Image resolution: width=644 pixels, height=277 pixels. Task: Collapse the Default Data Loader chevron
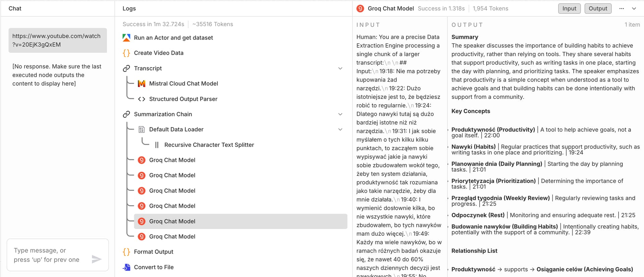coord(340,129)
